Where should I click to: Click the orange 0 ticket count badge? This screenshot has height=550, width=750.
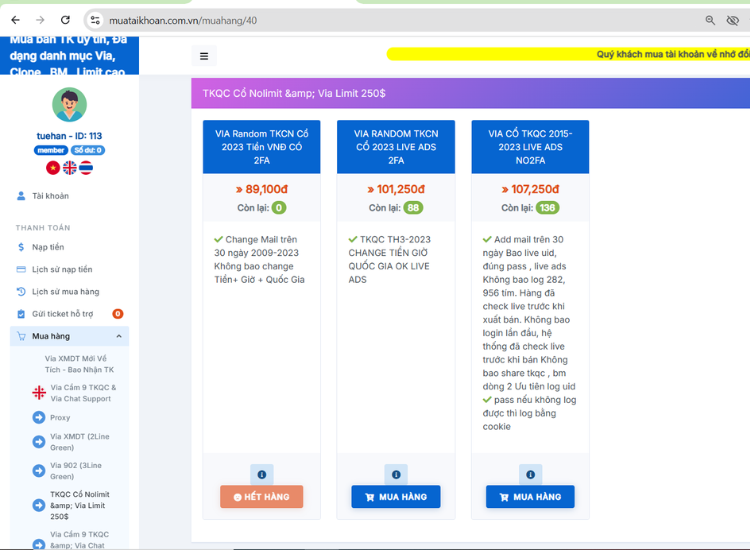coord(118,314)
